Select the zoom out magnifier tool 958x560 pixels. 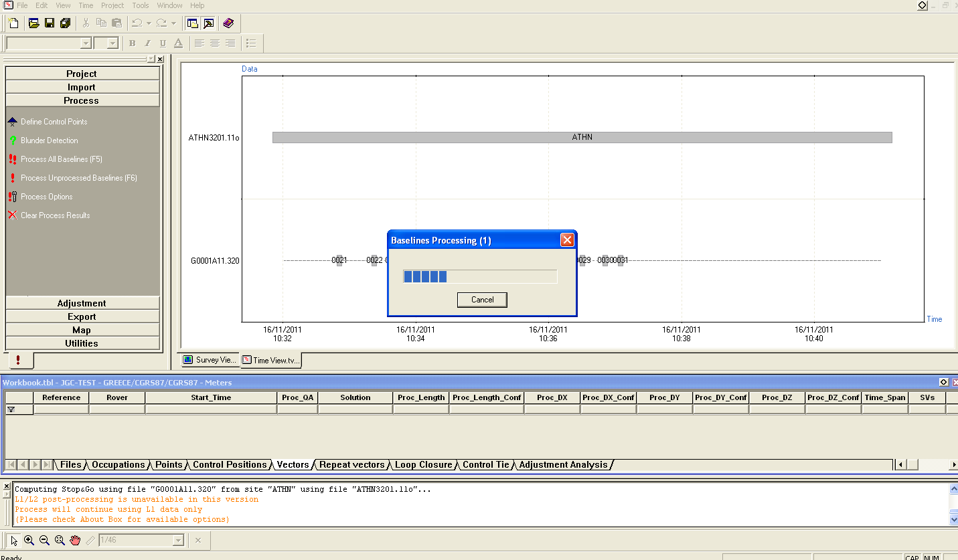[x=44, y=541]
